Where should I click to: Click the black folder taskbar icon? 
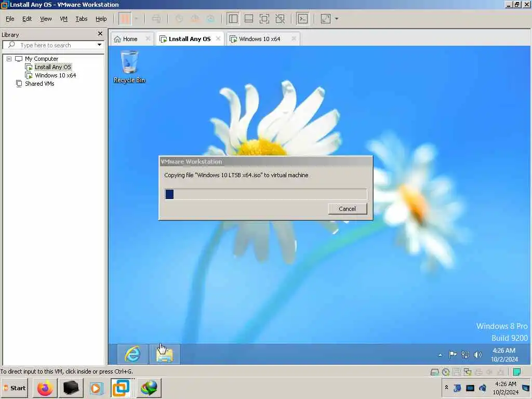(71, 388)
